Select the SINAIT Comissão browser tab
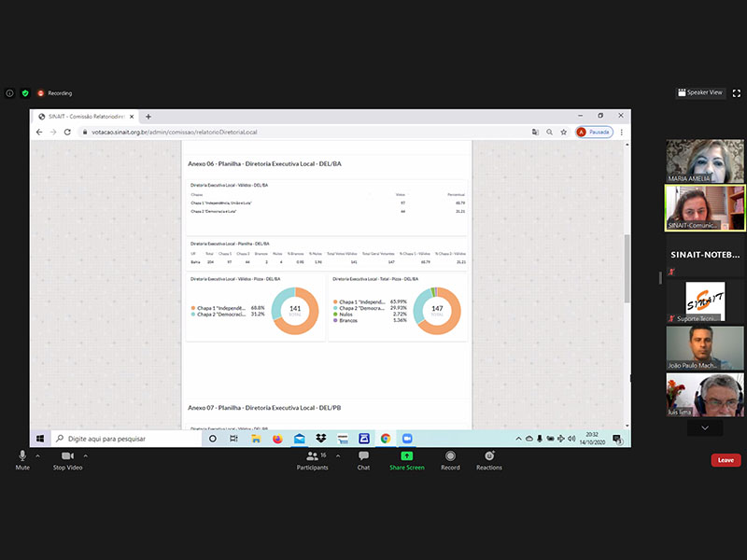Screen dimensions: 747x560 coord(84,117)
